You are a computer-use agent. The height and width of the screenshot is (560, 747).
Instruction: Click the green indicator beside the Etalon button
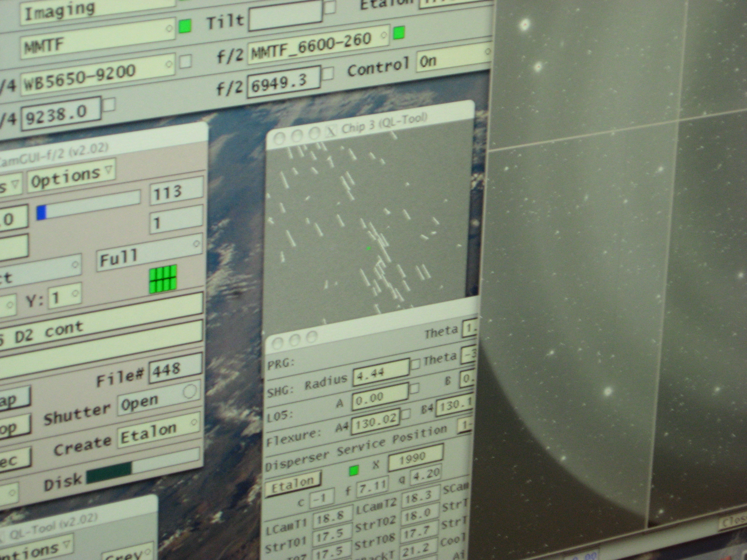point(354,470)
